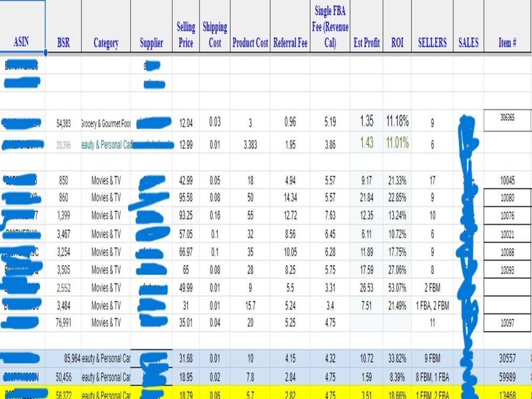Select ROI cell 53.07%

coord(397,288)
